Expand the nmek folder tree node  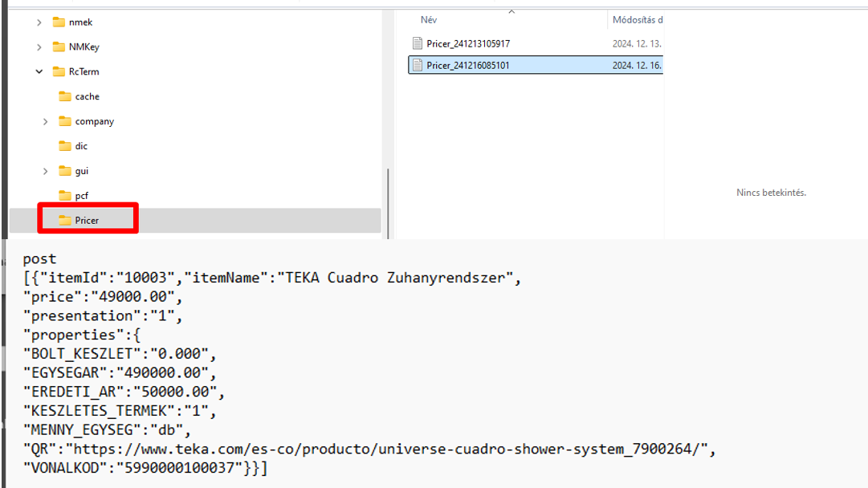pos(39,22)
